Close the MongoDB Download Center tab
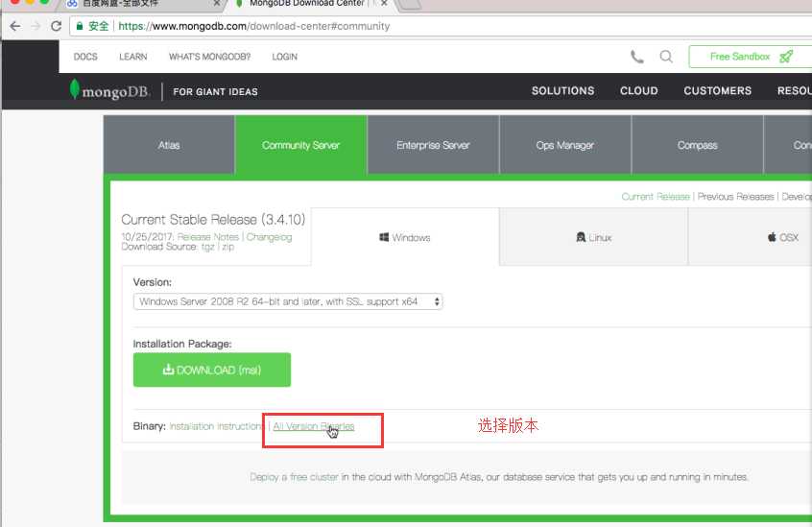The image size is (812, 527). (x=384, y=3)
